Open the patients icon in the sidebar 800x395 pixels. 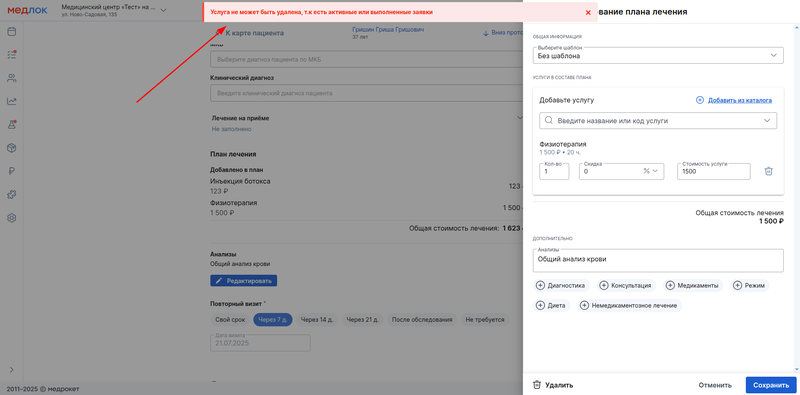pyautogui.click(x=12, y=78)
